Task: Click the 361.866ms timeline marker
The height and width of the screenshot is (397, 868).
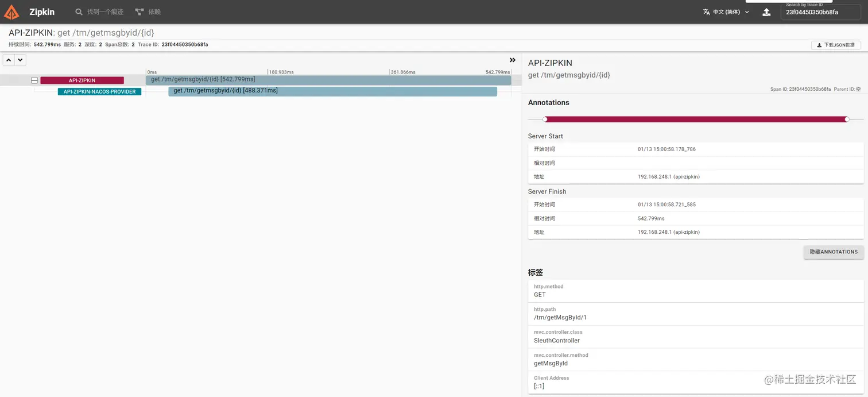Action: point(403,72)
